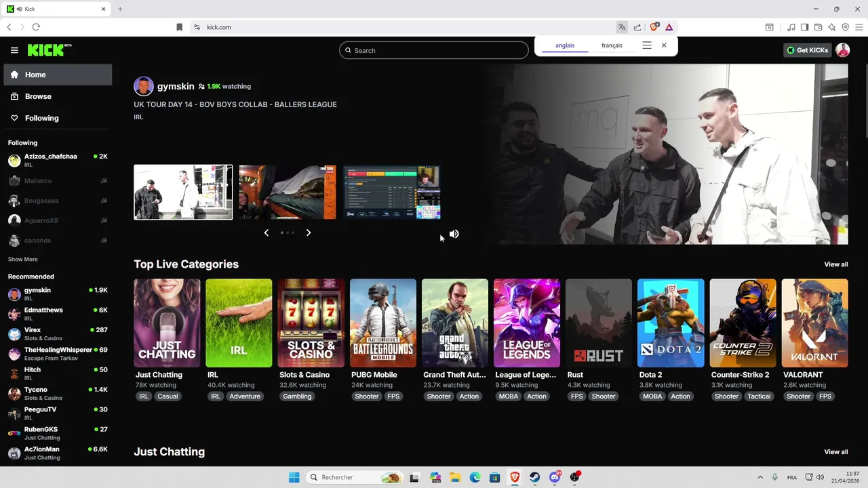Open Virex recommended channel
868x488 pixels.
(x=58, y=333)
